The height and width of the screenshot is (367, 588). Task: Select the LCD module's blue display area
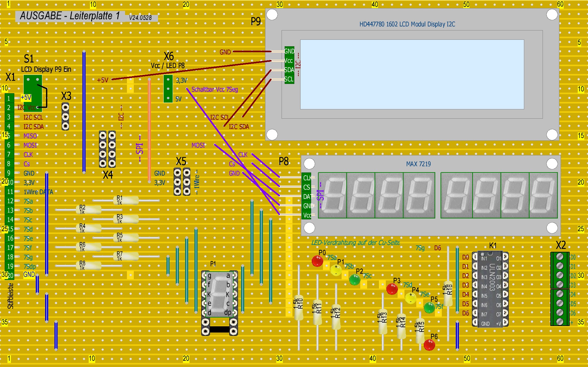click(x=412, y=74)
